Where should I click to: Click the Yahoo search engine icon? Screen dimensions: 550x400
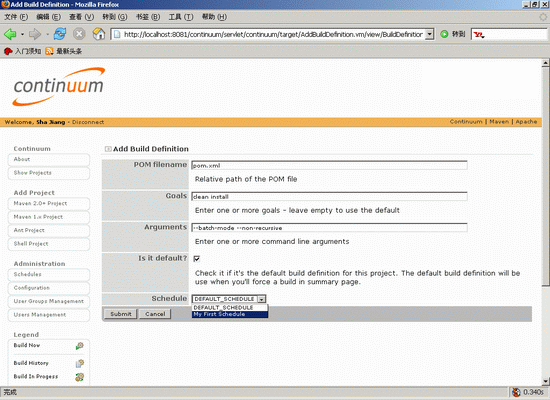pyautogui.click(x=478, y=34)
